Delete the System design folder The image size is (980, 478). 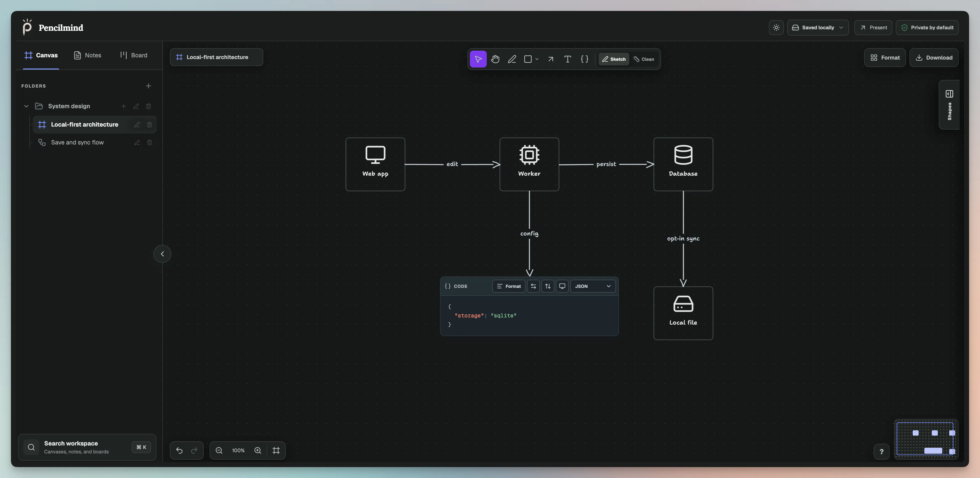tap(149, 106)
